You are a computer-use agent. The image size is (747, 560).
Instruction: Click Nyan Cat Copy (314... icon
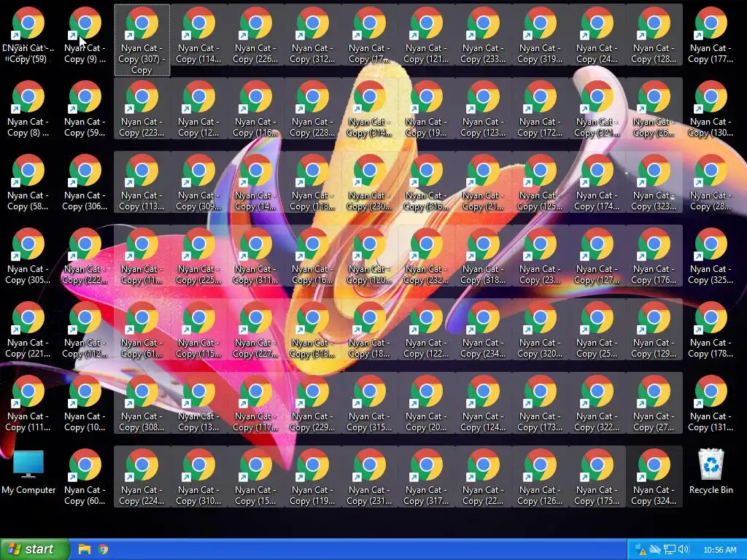[369, 109]
